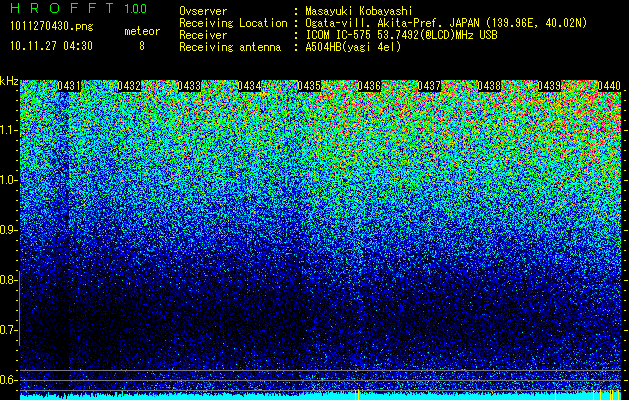
Task: Click the Receiver label
Action: [203, 35]
